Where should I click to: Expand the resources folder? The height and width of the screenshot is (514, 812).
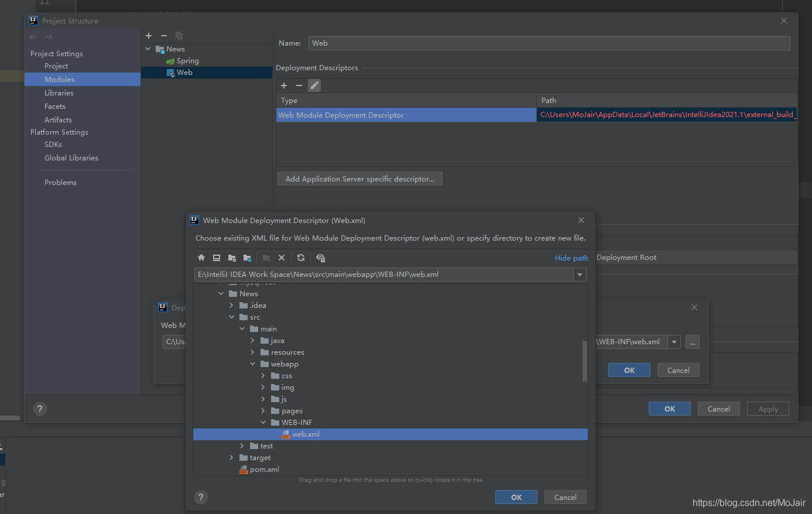pos(253,352)
